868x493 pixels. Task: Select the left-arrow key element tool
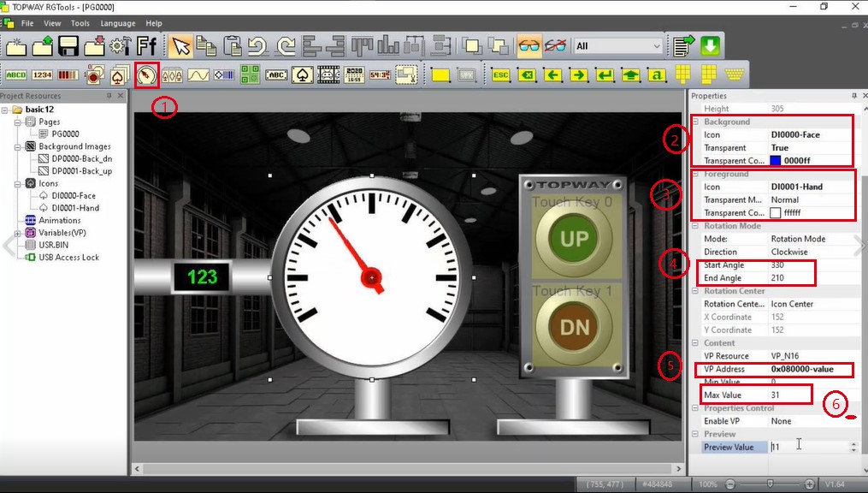tap(552, 74)
